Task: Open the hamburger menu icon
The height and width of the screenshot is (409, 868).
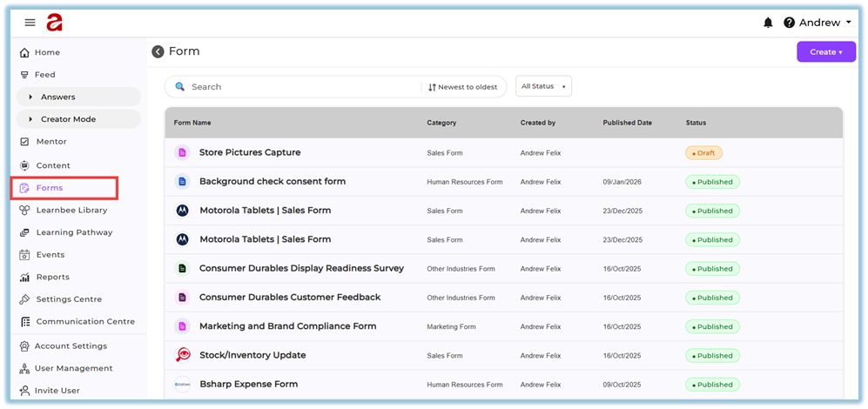Action: click(x=30, y=23)
